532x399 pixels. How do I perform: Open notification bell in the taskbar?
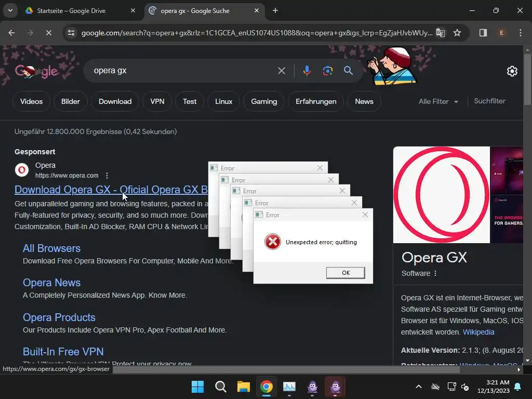coord(518,387)
